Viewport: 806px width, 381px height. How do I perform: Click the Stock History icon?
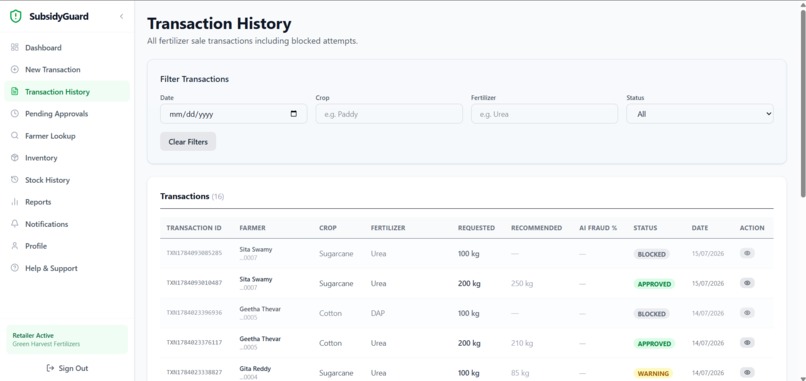(x=14, y=180)
